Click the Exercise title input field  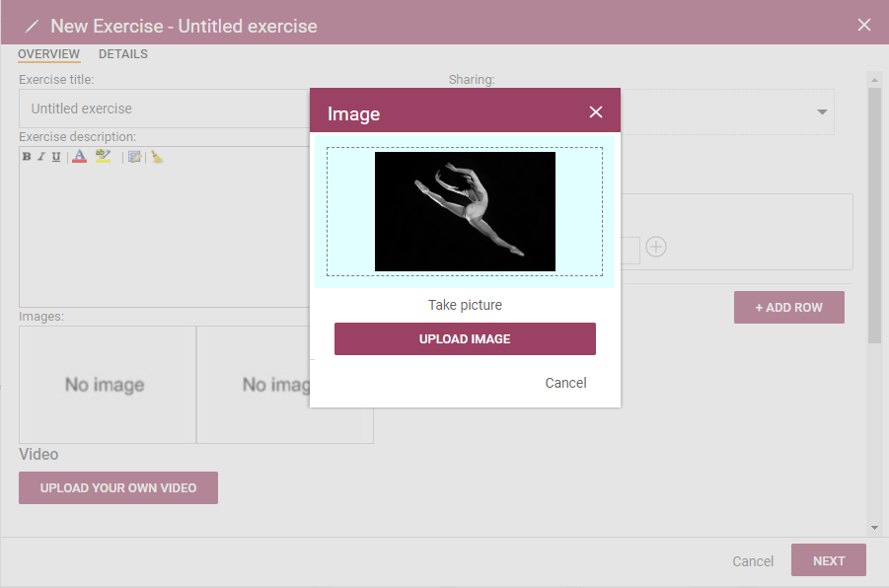point(165,109)
